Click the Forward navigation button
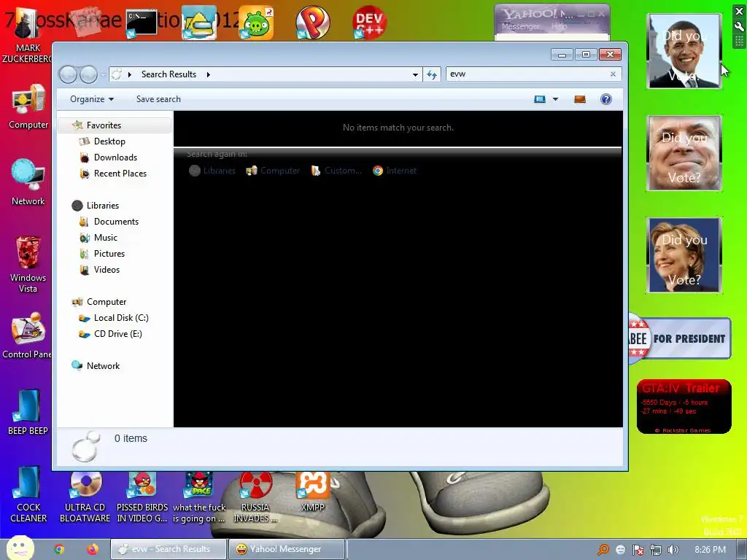Viewport: 747px width, 560px height. 88,74
